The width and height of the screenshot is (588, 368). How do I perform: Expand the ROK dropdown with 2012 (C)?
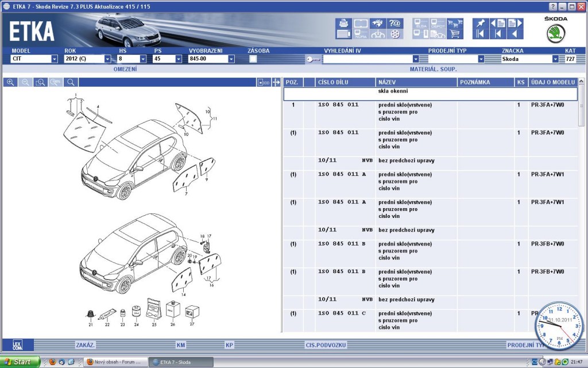pyautogui.click(x=107, y=59)
